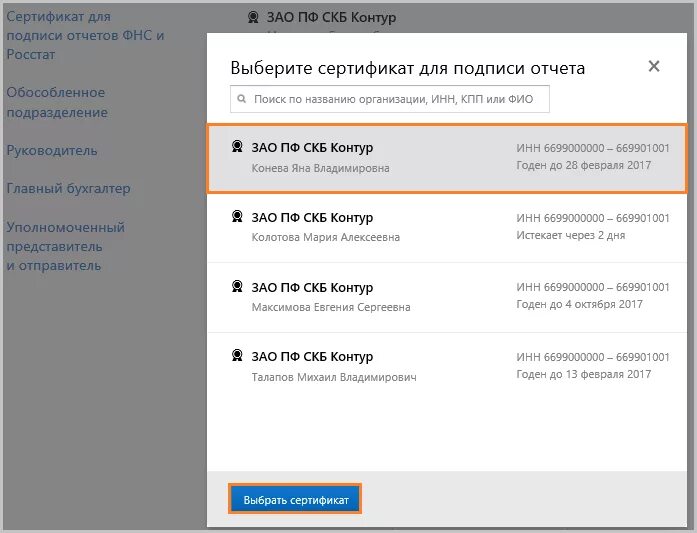Click background label Сертификат для подписи отчетов
Screen dimensions: 697x533
click(85, 36)
